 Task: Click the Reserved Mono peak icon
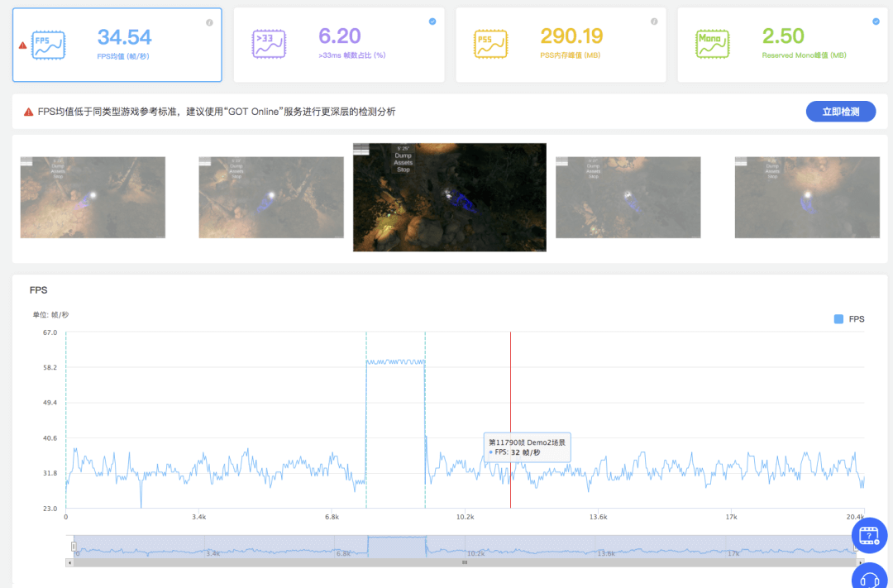click(x=713, y=44)
